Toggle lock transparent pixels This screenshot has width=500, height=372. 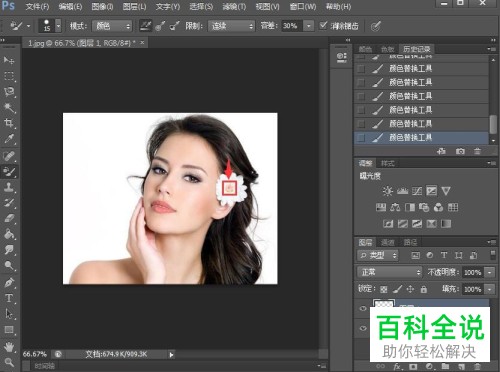(384, 289)
